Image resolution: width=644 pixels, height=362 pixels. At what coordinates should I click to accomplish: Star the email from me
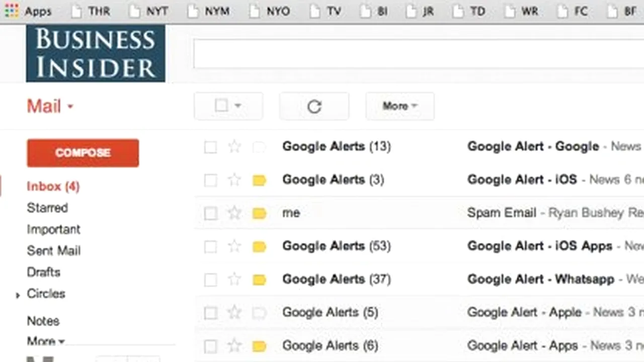[x=234, y=213]
